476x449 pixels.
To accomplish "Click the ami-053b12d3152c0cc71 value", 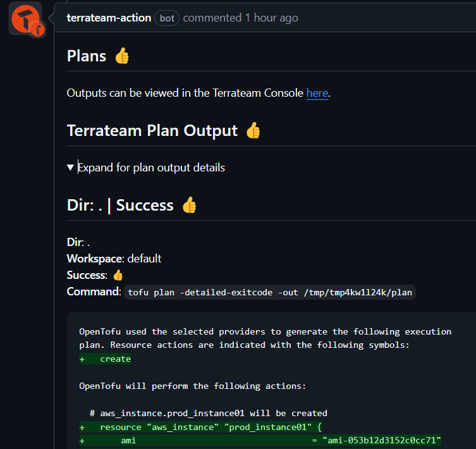I will pos(382,441).
